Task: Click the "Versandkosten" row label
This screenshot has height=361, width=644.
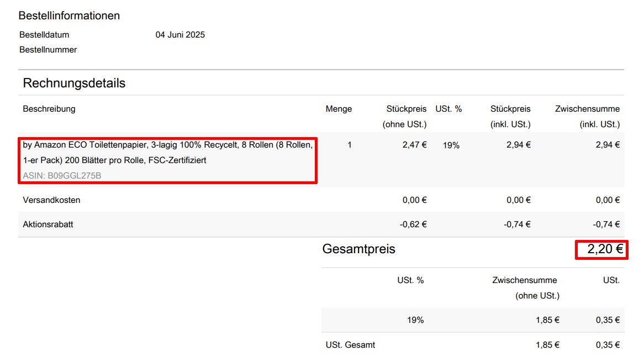Action: point(51,200)
